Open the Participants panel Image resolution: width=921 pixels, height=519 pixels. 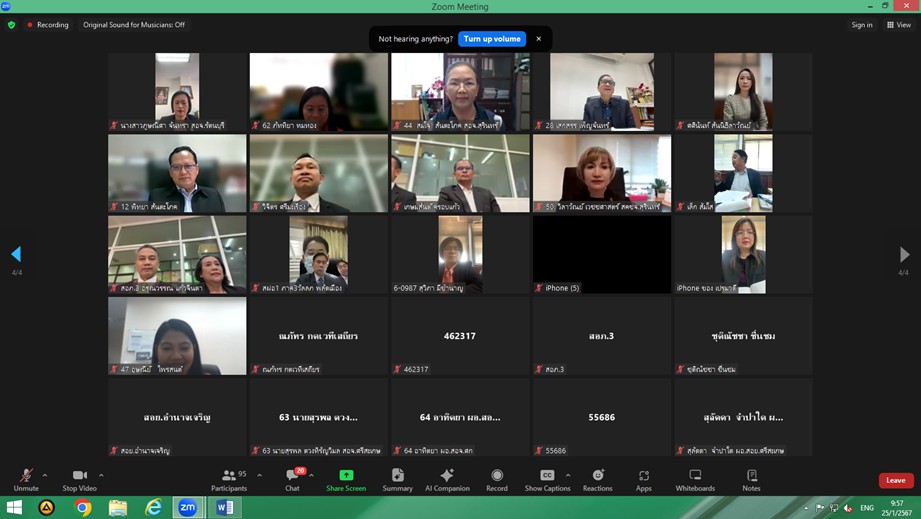point(229,479)
